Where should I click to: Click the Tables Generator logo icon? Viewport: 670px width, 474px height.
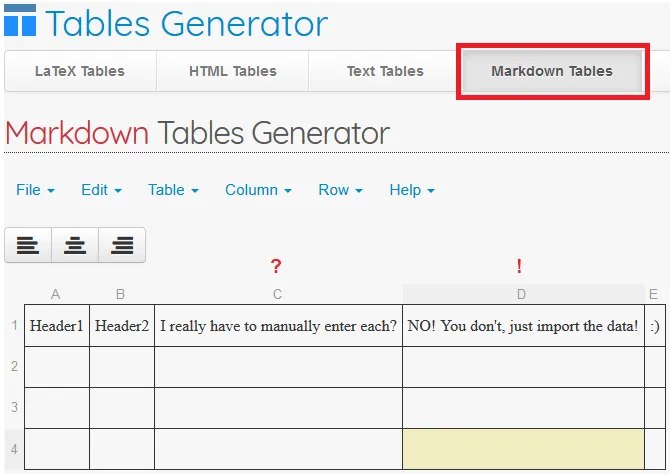(20, 21)
